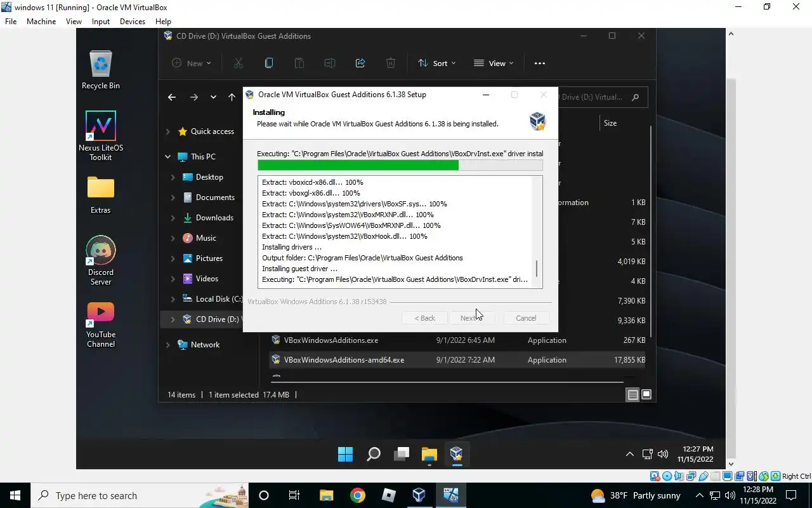Minimize the Guest Additions Setup dialog

pyautogui.click(x=486, y=95)
